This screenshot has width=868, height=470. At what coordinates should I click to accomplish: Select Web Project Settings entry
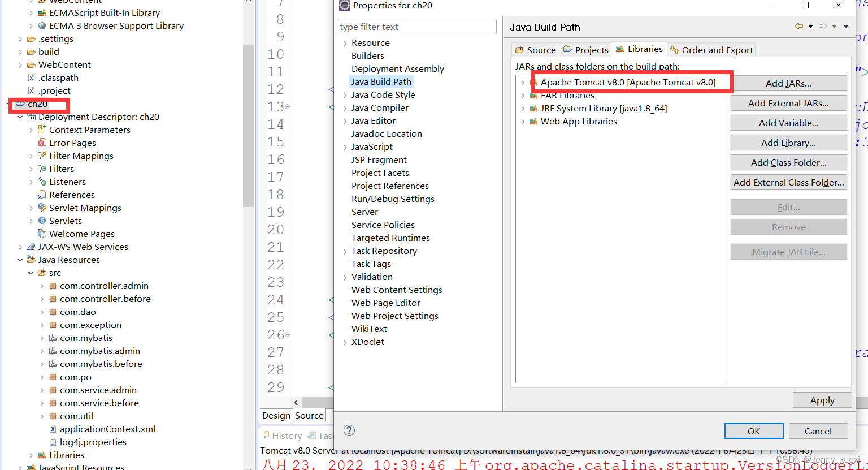click(394, 316)
